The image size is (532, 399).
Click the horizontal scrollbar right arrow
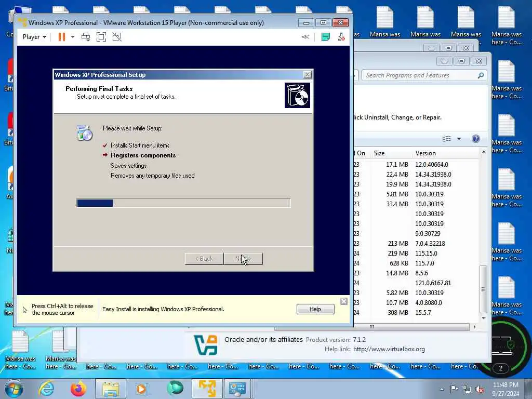tap(474, 327)
